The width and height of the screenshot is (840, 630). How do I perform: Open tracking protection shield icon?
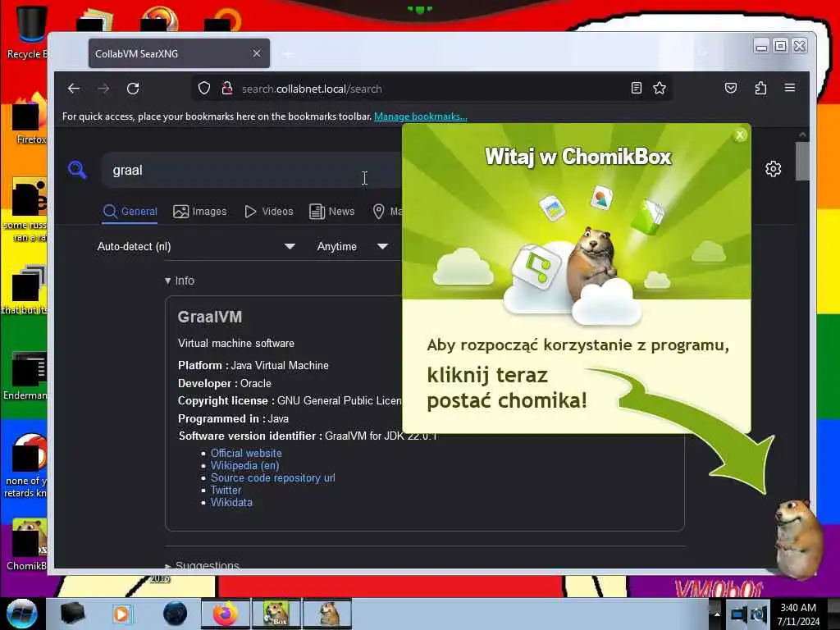point(204,89)
